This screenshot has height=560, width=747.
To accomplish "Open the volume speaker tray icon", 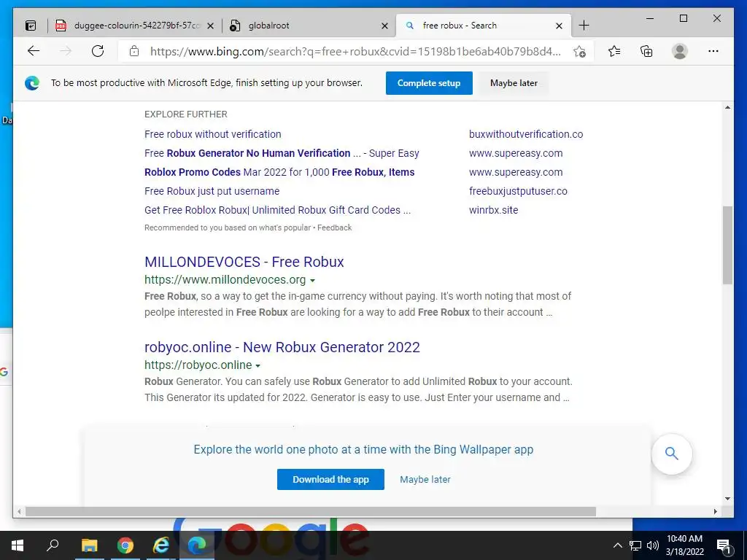I will (x=653, y=545).
